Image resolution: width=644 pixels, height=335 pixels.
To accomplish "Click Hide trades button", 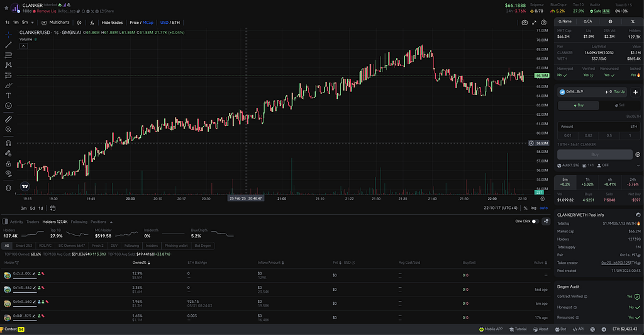I will point(112,23).
